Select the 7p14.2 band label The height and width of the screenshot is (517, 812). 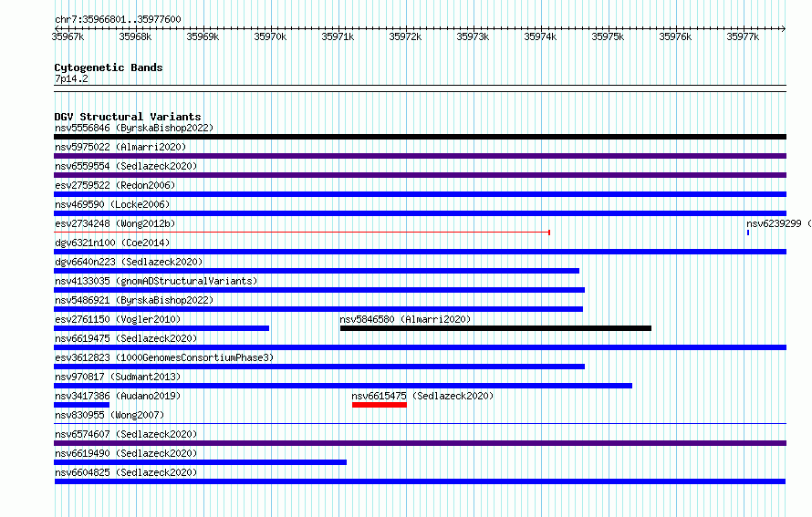coord(71,78)
